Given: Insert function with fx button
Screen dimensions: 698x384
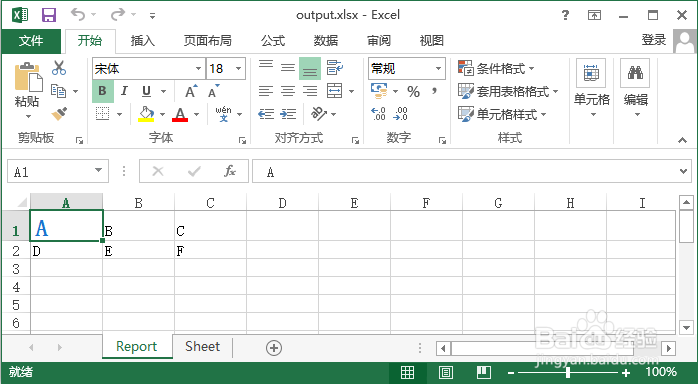Looking at the screenshot, I should point(230,171).
